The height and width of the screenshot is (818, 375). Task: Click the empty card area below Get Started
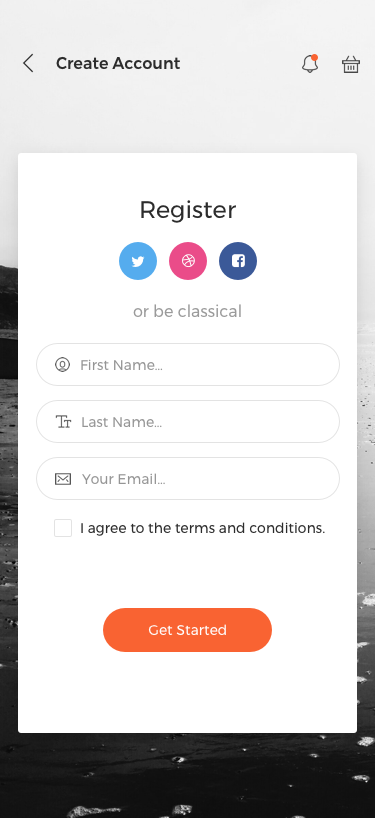pos(187,692)
